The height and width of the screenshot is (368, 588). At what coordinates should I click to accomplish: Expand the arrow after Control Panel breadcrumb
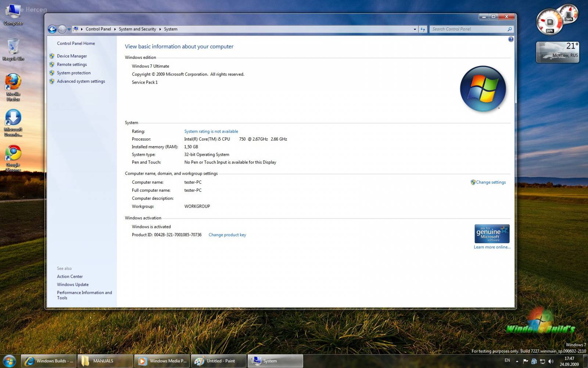(115, 29)
